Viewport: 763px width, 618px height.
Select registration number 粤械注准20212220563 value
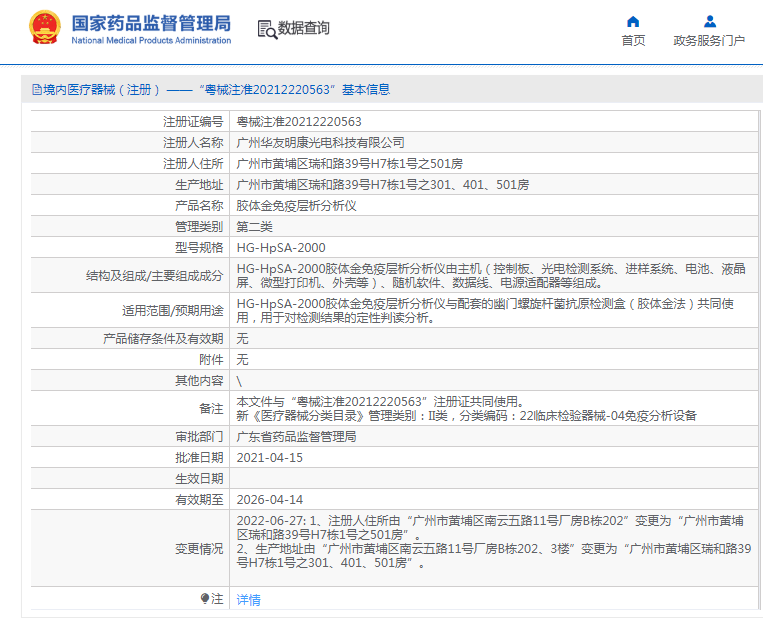tap(299, 122)
